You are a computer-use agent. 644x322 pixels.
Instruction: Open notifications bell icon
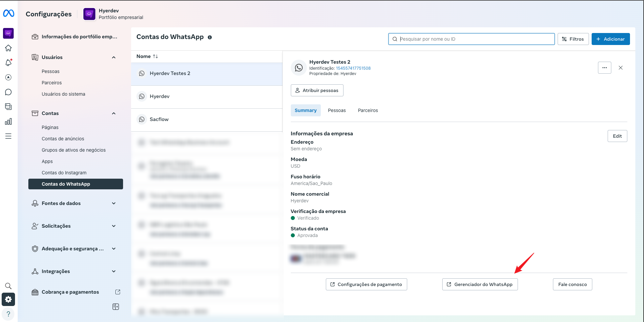(x=8, y=63)
